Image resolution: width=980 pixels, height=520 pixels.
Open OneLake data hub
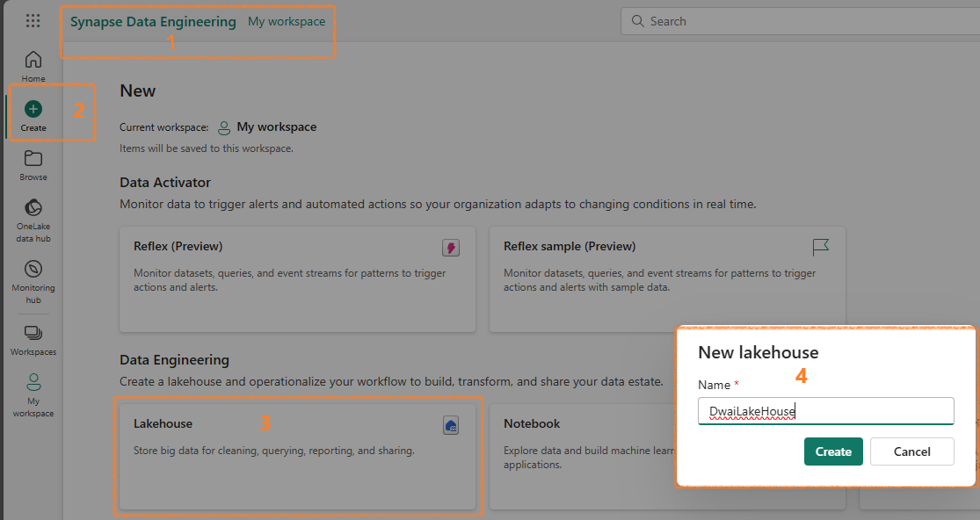tap(33, 220)
